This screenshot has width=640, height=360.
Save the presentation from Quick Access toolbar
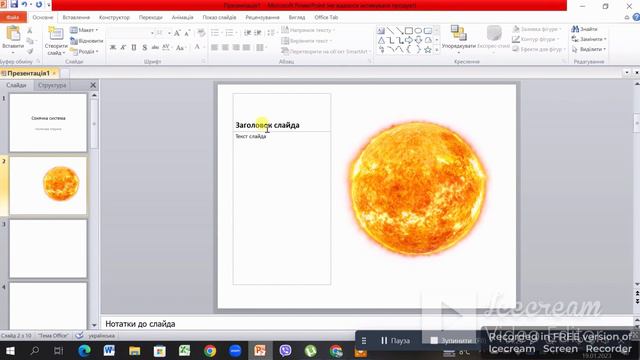(x=14, y=4)
